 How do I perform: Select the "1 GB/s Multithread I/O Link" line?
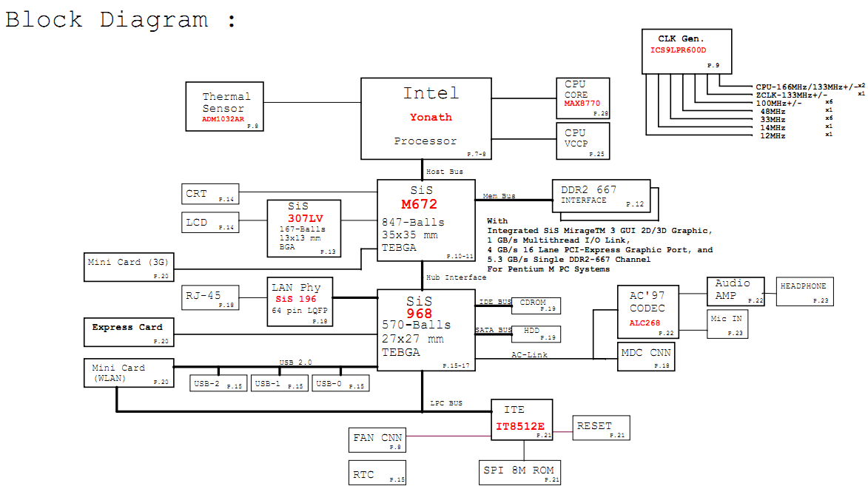click(x=558, y=240)
